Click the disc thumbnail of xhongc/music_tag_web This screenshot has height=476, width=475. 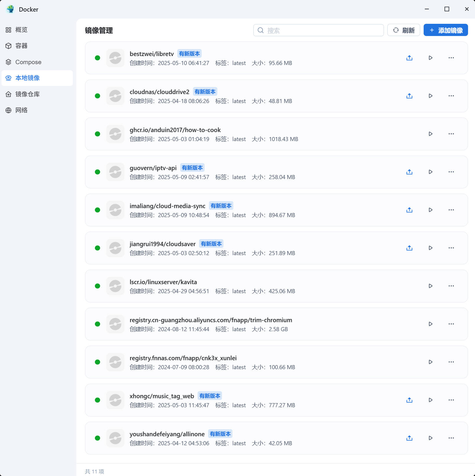point(115,400)
